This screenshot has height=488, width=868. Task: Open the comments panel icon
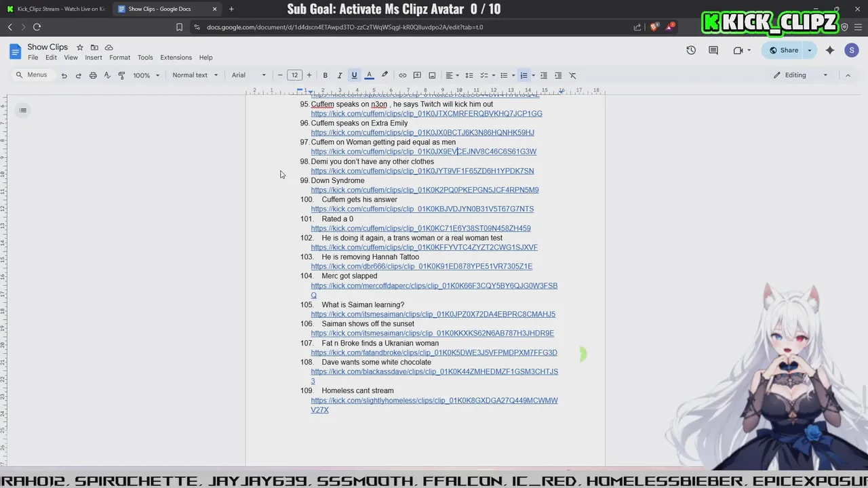coord(713,50)
